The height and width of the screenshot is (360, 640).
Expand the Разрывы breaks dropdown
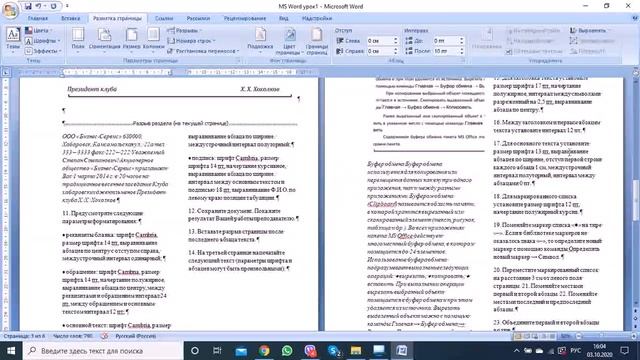click(184, 31)
